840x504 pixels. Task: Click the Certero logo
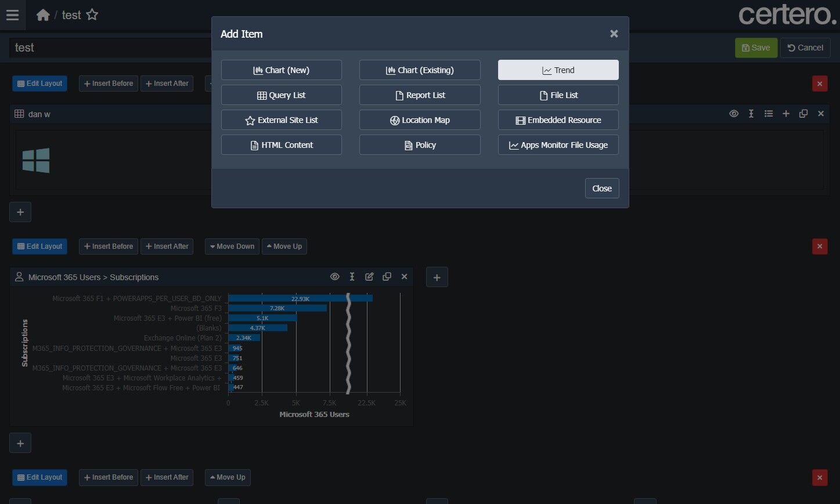click(787, 14)
